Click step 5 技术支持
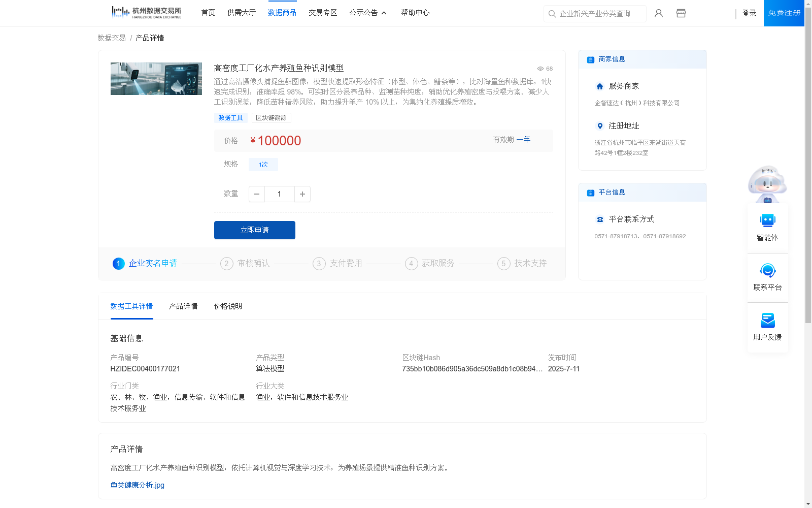This screenshot has width=812, height=508. (x=522, y=264)
